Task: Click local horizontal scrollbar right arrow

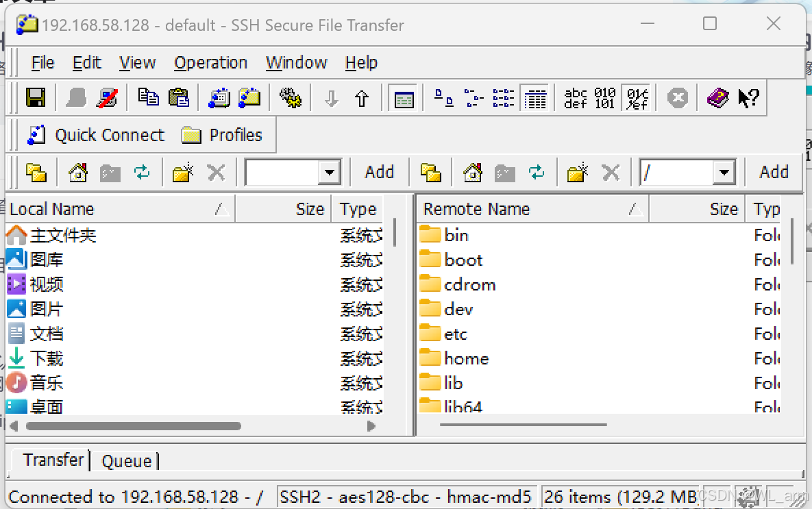Action: coord(371,426)
